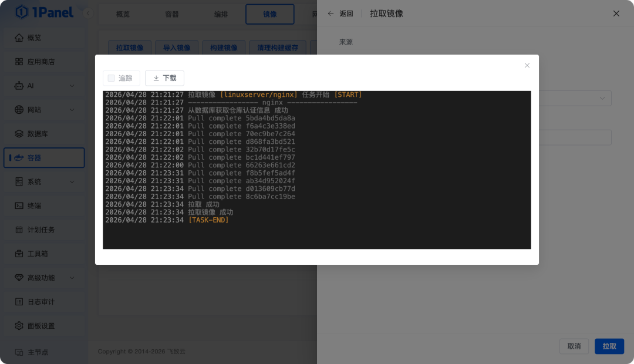Screen dimensions: 634x364
Task: Close the 拉取镜像 drawer
Action: (x=616, y=14)
